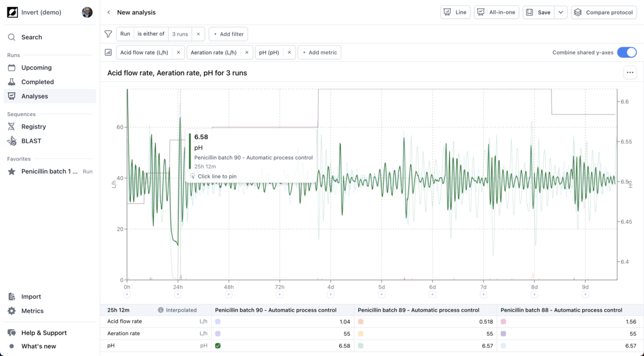Image resolution: width=644 pixels, height=356 pixels.
Task: Click the Interpolated info icon
Action: 160,310
